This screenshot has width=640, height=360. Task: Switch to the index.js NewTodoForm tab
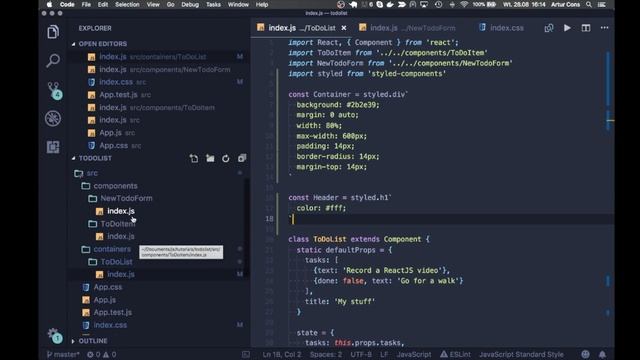coord(408,28)
